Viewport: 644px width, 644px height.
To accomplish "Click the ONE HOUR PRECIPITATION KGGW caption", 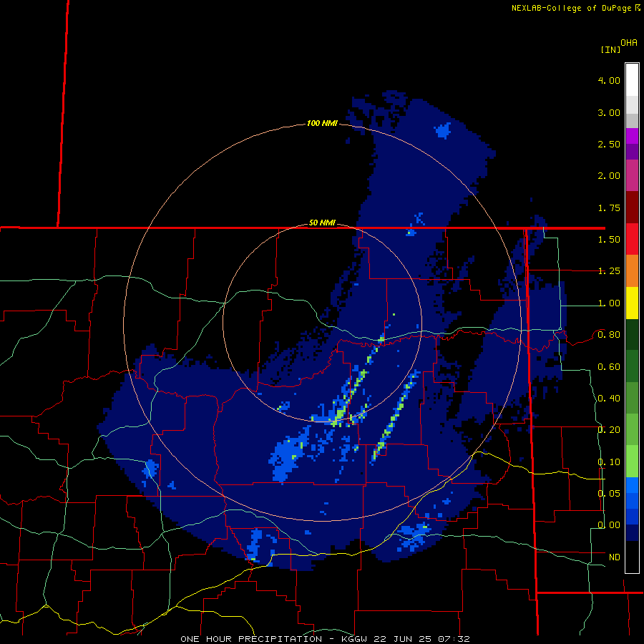I will point(325,639).
